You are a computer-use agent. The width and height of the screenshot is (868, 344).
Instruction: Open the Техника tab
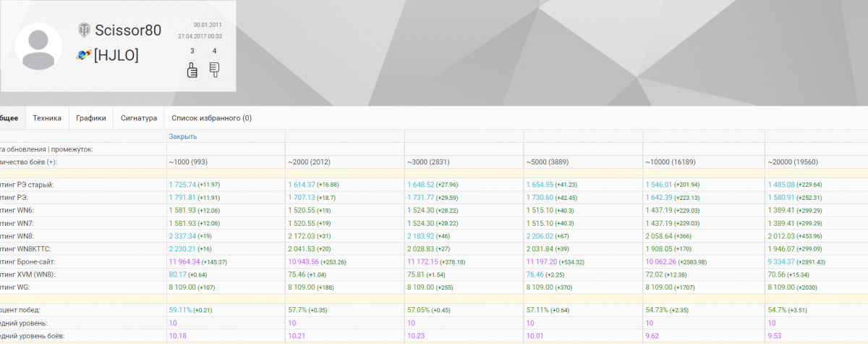(x=47, y=118)
